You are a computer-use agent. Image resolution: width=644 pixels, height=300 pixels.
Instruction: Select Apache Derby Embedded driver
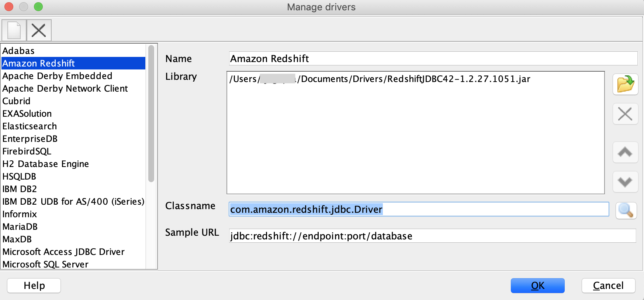(73, 76)
